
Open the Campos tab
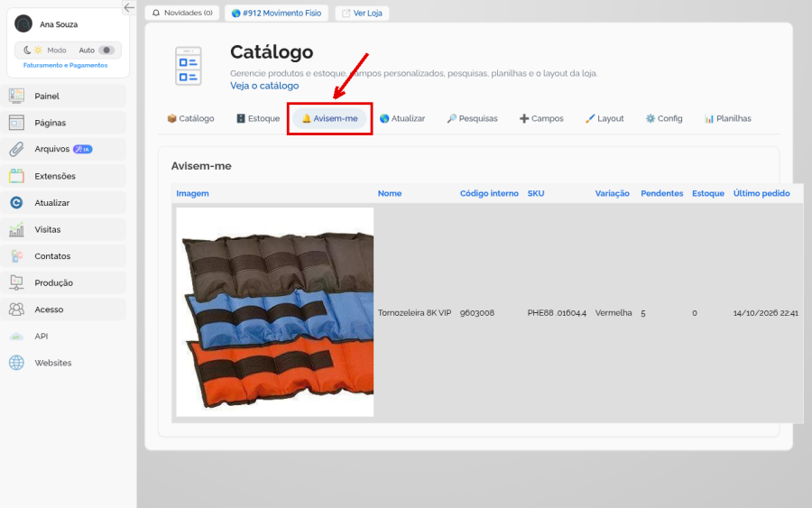point(541,118)
